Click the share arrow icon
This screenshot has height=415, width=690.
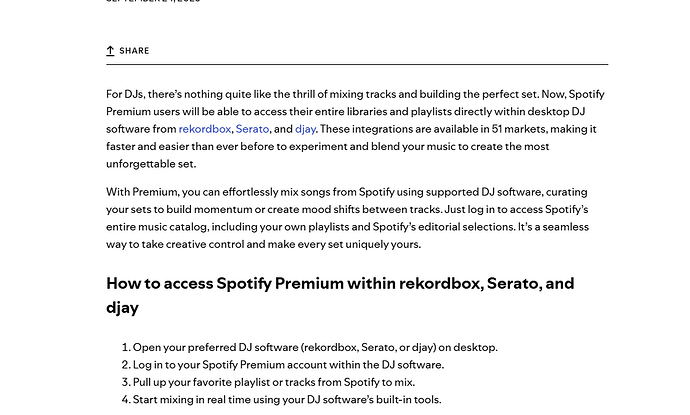(x=111, y=51)
